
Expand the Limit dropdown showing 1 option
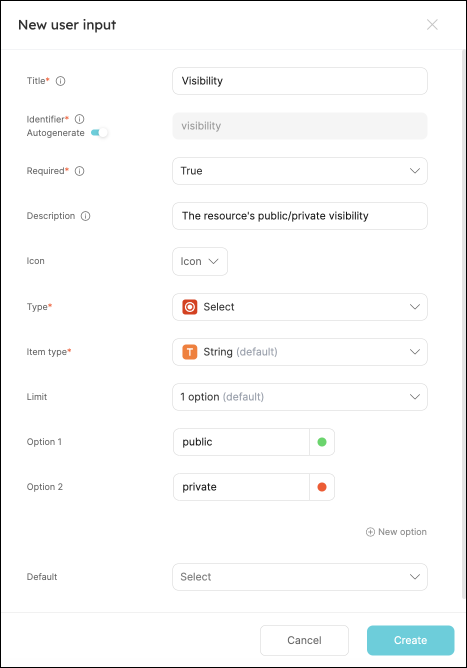tap(300, 397)
